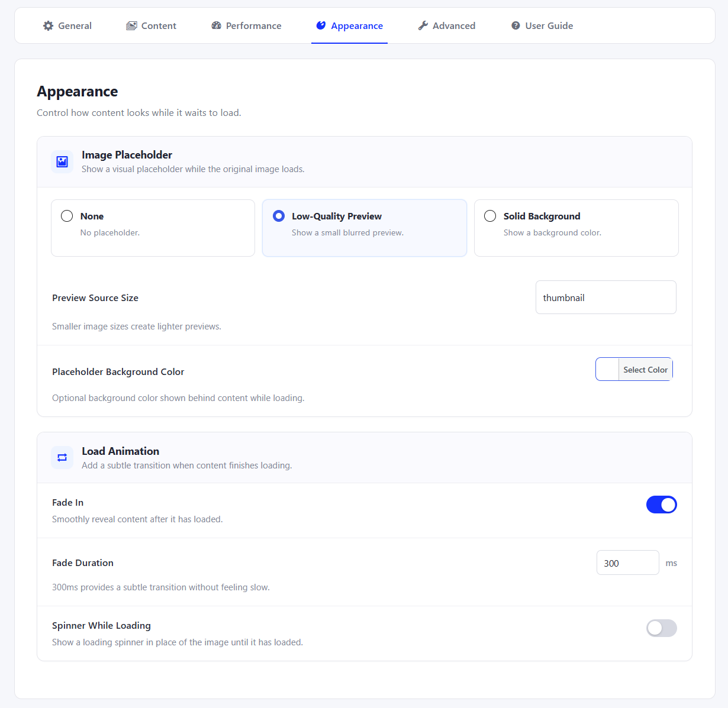Click the gear icon on General tab
This screenshot has height=708, width=728.
coord(49,25)
